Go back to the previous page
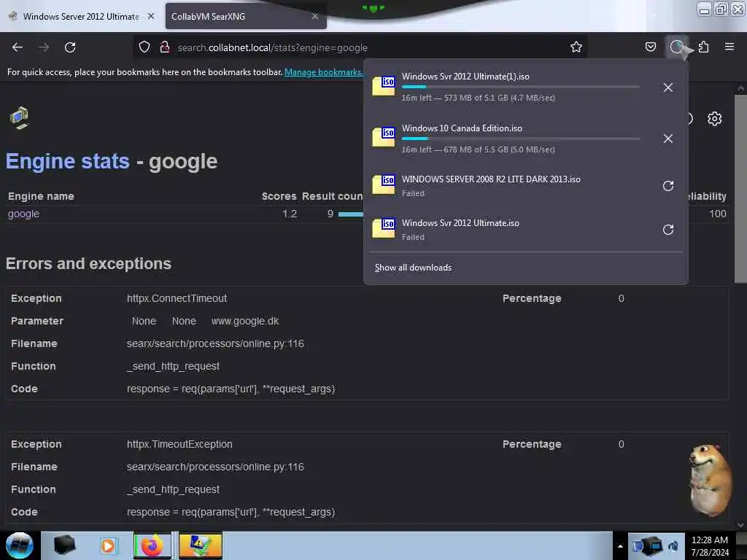Image resolution: width=747 pixels, height=560 pixels. click(18, 47)
